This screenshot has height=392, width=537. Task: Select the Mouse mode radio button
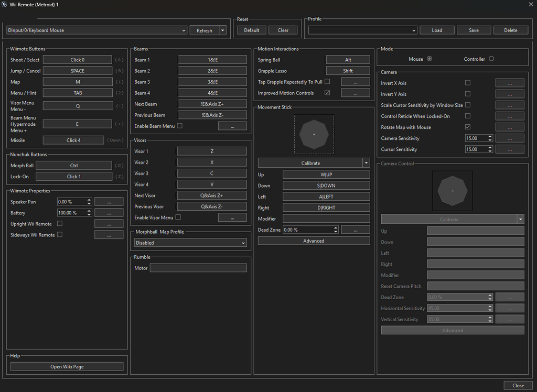429,59
